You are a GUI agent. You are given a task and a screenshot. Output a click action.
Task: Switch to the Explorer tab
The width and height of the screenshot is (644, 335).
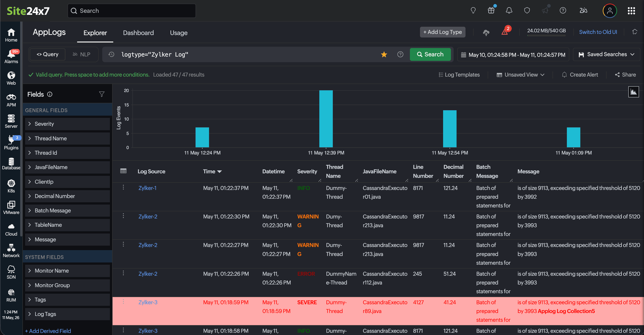(x=95, y=33)
